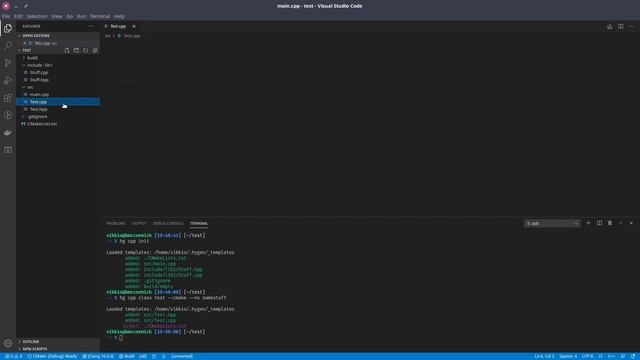The height and width of the screenshot is (360, 640).
Task: Expand the NPM Scripts section
Action: (58, 349)
